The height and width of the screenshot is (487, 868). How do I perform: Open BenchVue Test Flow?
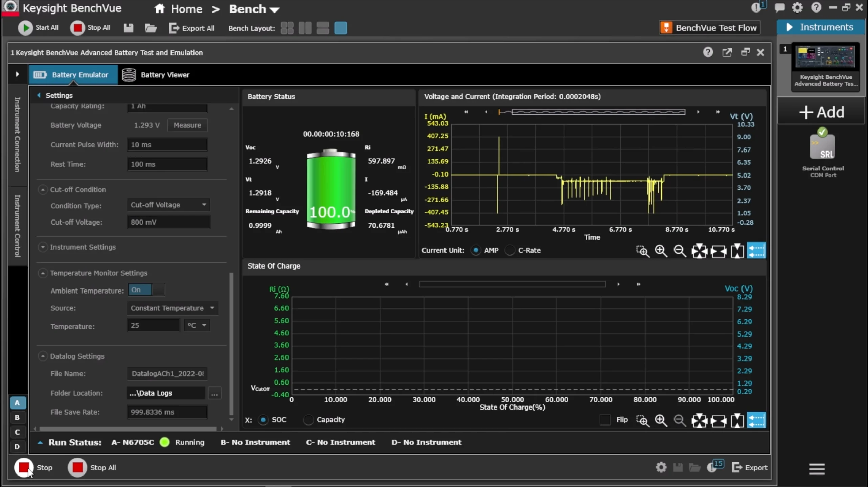coord(709,28)
